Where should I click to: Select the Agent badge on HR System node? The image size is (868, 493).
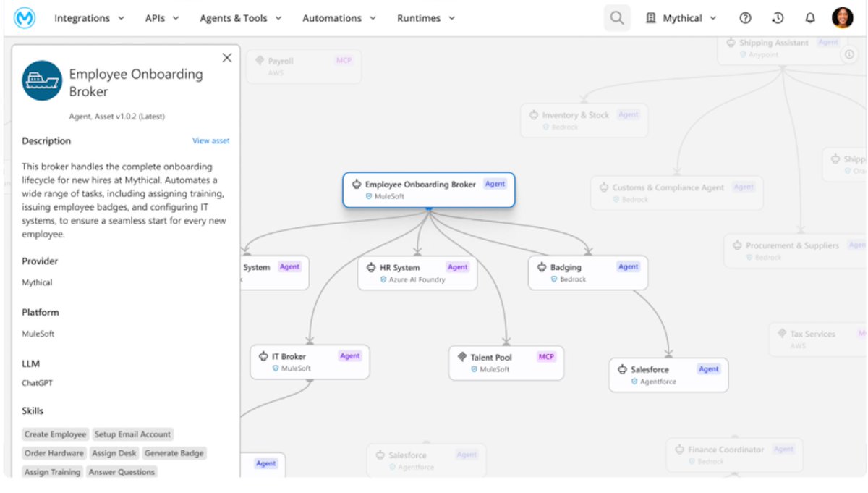point(457,267)
